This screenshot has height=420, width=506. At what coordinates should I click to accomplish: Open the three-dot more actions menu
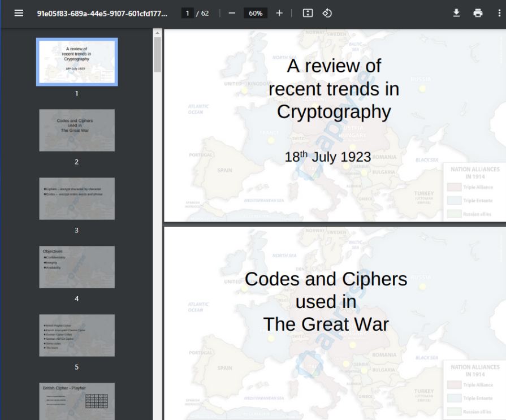click(x=499, y=13)
